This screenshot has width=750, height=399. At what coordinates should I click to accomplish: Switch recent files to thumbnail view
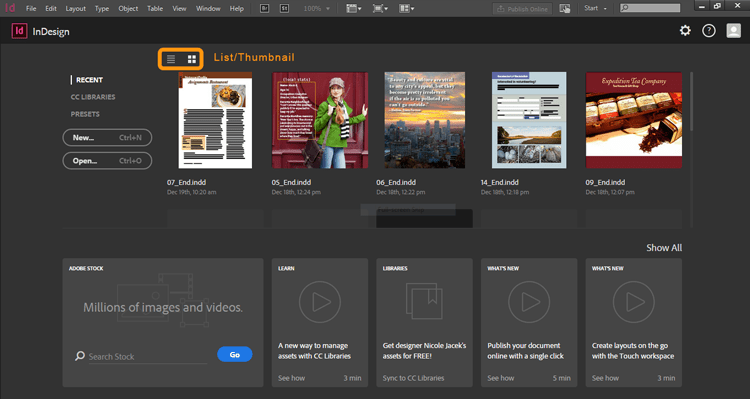coord(192,59)
